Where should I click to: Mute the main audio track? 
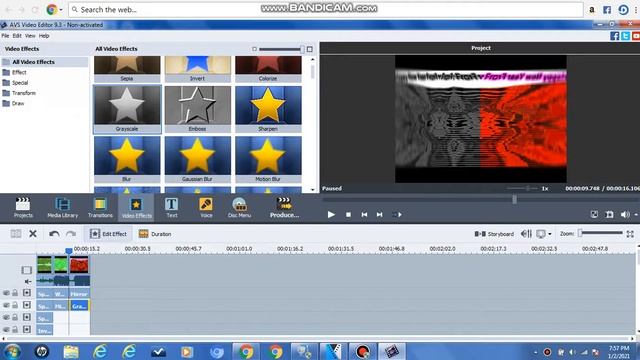(27, 282)
